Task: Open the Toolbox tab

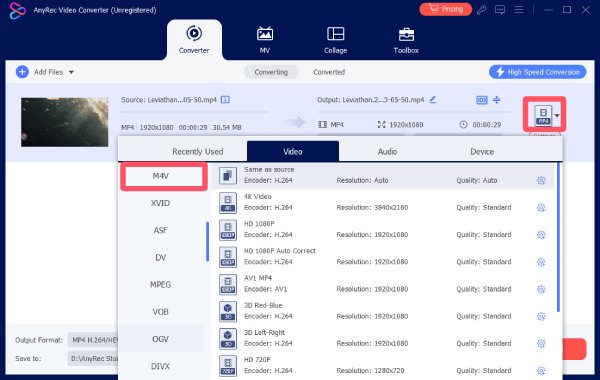Action: coord(406,40)
